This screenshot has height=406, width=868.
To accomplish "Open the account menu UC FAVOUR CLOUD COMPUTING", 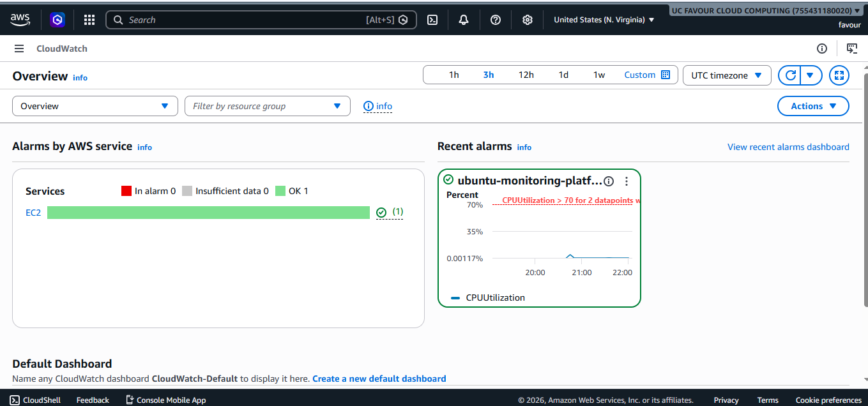I will pyautogui.click(x=765, y=11).
